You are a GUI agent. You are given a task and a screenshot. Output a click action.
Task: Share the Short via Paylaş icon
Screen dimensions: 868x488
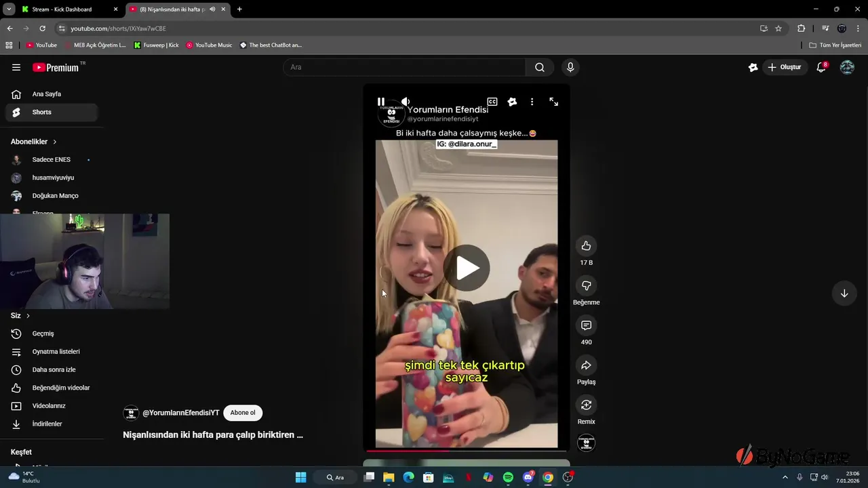click(x=587, y=365)
